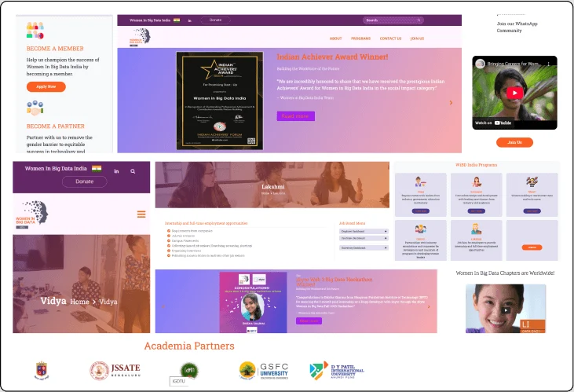Click the magnifier icon inside the Search field
Viewport: 574px width, 392px height.
point(419,20)
